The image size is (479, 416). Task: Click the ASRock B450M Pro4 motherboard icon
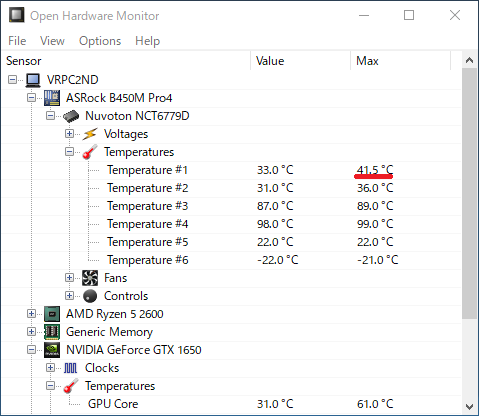tap(52, 98)
